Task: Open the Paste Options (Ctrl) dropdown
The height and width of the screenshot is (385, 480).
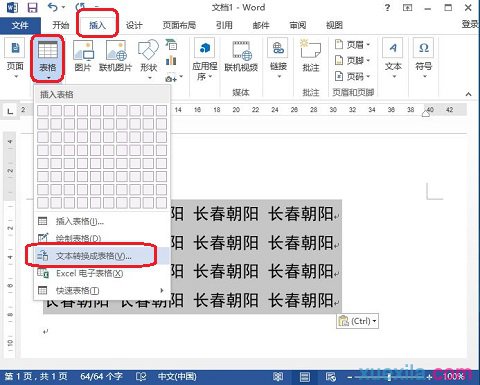Action: pyautogui.click(x=358, y=321)
